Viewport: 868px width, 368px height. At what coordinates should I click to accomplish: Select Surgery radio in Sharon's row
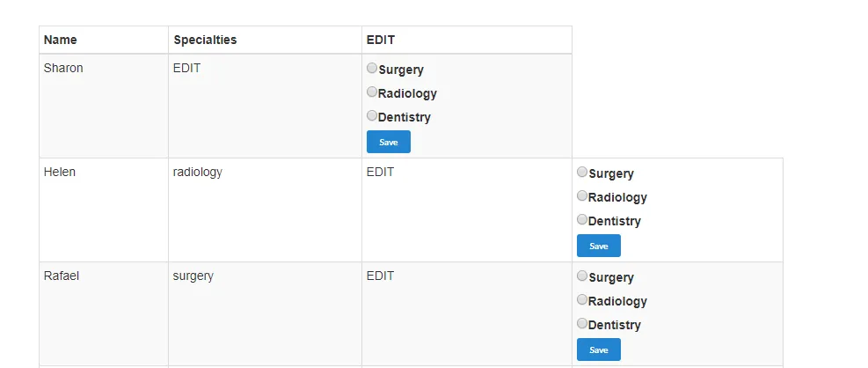click(372, 69)
